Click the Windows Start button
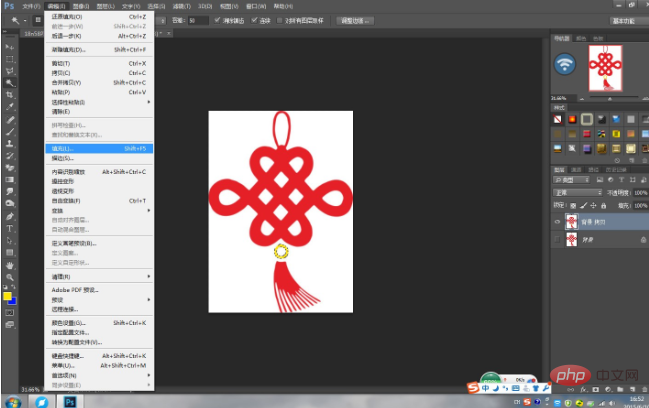This screenshot has height=408, width=649. pos(13,402)
